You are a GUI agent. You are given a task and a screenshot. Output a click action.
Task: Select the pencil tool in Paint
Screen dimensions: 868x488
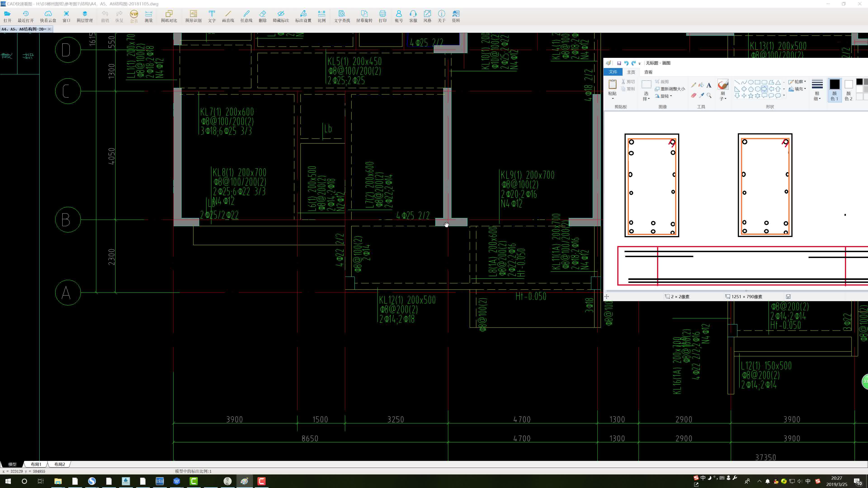693,85
